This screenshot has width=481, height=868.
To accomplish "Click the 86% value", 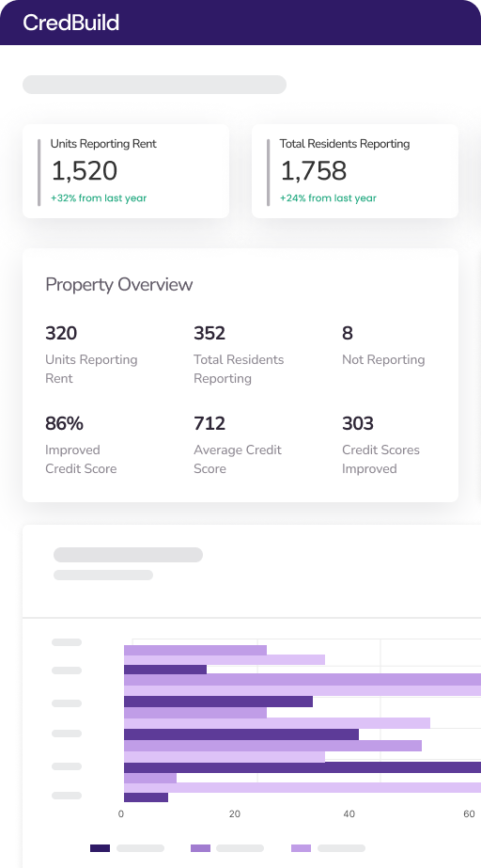I will 64,423.
